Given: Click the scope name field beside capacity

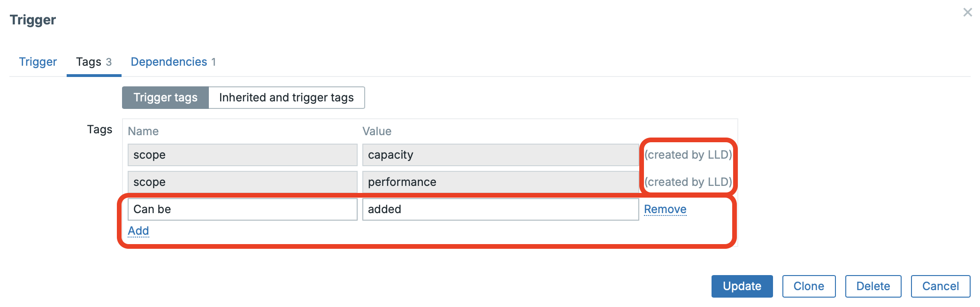Looking at the screenshot, I should click(242, 155).
